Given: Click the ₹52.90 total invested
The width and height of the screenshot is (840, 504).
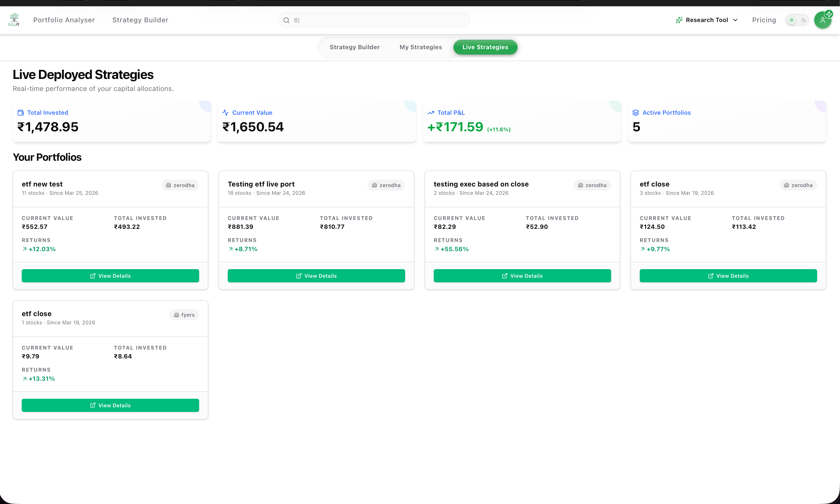Looking at the screenshot, I should [x=537, y=227].
